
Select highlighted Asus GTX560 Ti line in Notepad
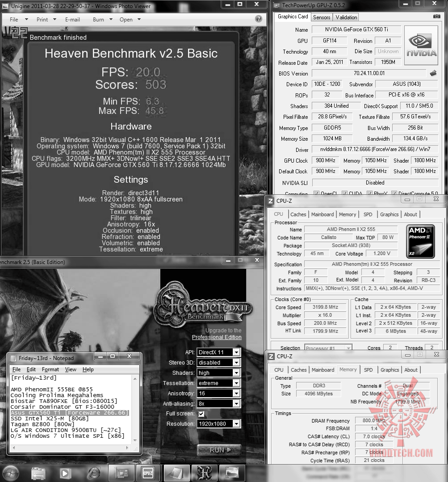point(69,412)
